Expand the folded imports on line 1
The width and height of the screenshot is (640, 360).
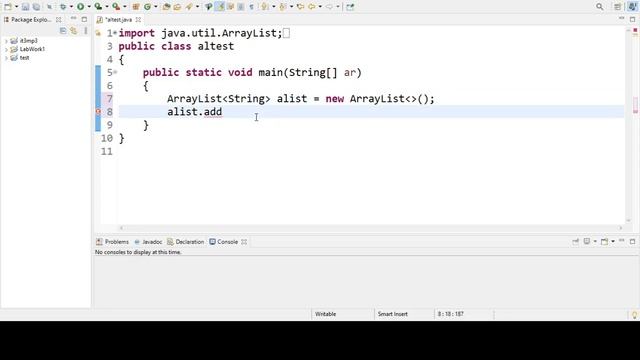(x=115, y=33)
